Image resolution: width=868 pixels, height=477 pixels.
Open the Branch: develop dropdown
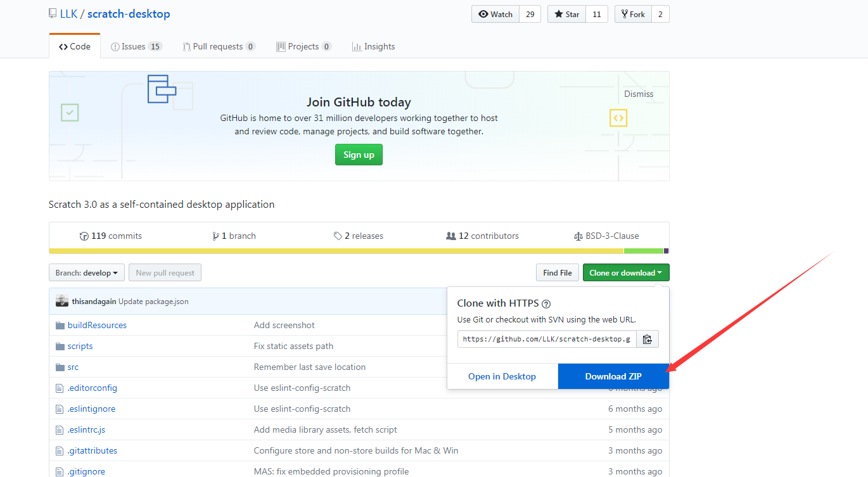point(87,273)
